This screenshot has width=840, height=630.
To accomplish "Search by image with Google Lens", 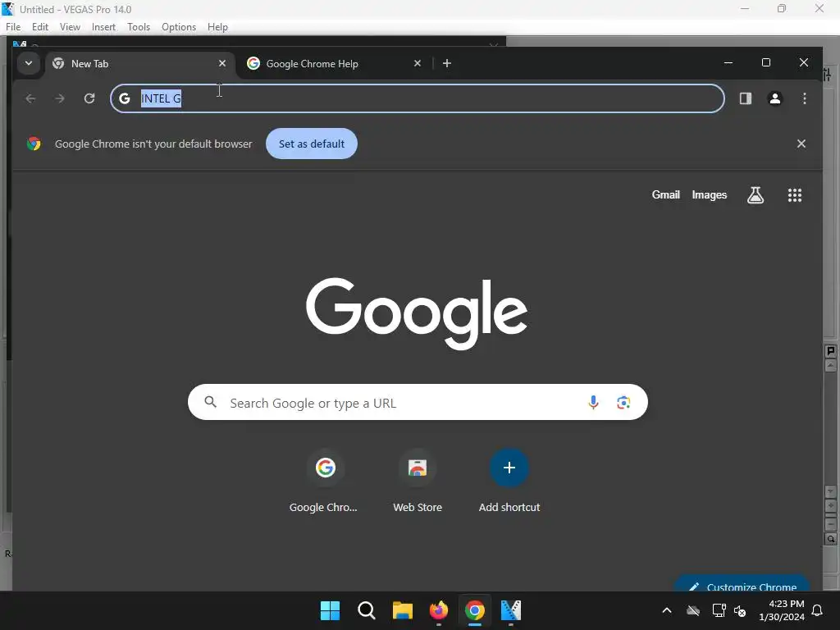I will pos(623,402).
